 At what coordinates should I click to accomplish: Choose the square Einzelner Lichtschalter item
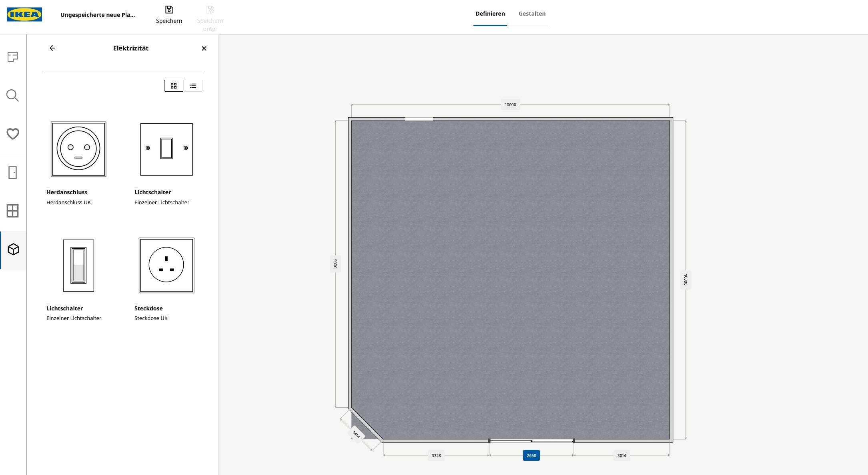click(x=166, y=149)
